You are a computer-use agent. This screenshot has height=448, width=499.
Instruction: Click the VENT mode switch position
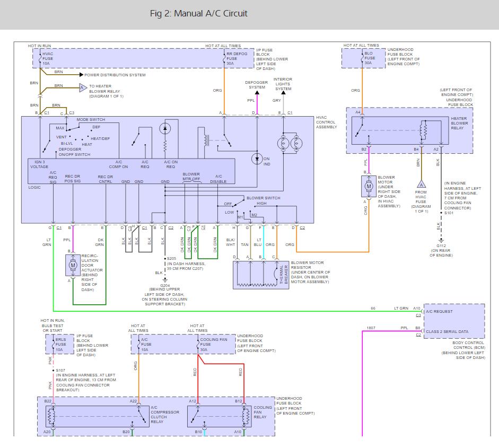tap(62, 137)
